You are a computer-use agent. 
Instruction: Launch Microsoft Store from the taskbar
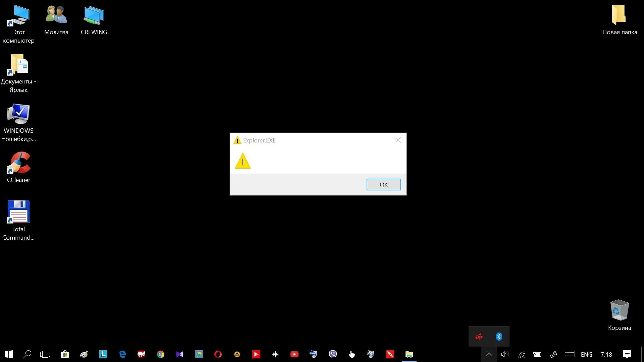65,354
